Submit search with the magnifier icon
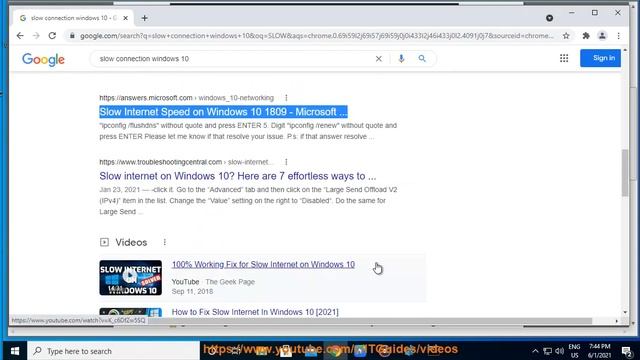The image size is (640, 360). (422, 59)
